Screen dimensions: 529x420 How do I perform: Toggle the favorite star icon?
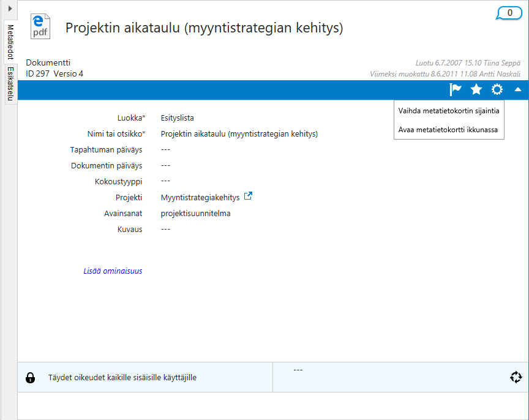476,90
